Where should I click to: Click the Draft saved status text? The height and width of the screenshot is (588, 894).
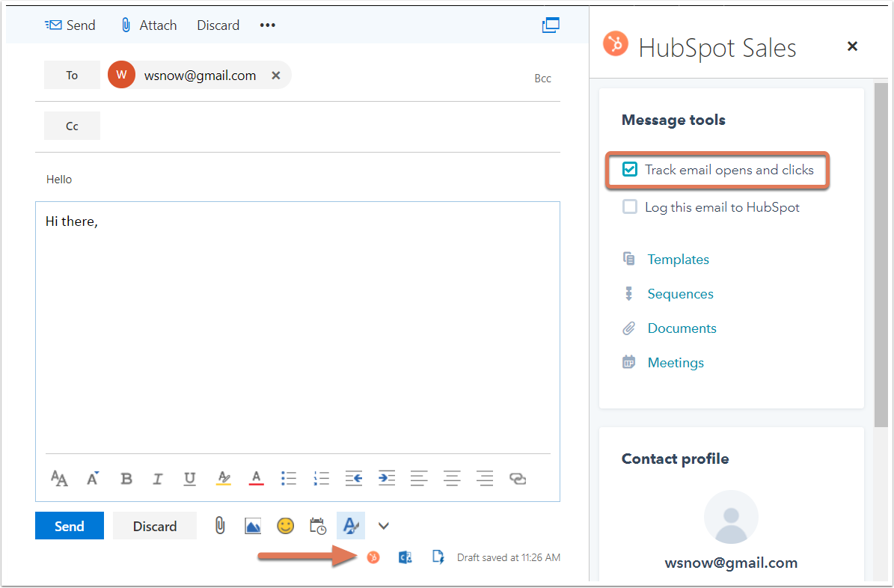coord(509,557)
